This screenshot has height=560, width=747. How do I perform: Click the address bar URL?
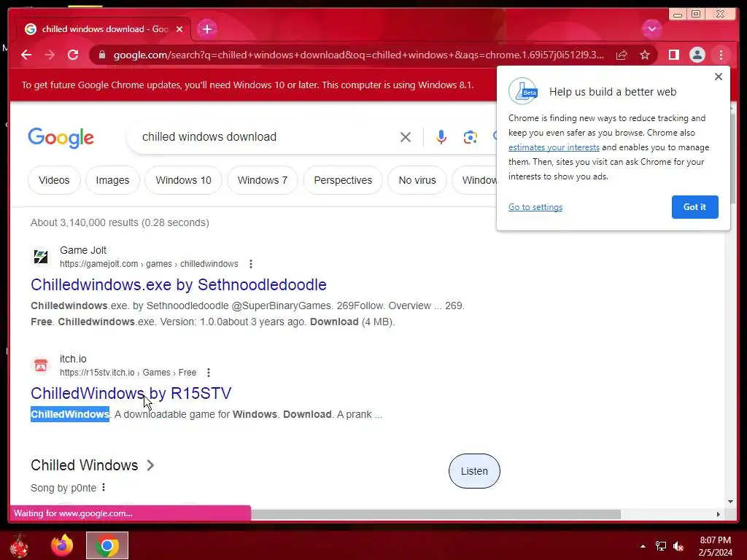(x=358, y=55)
